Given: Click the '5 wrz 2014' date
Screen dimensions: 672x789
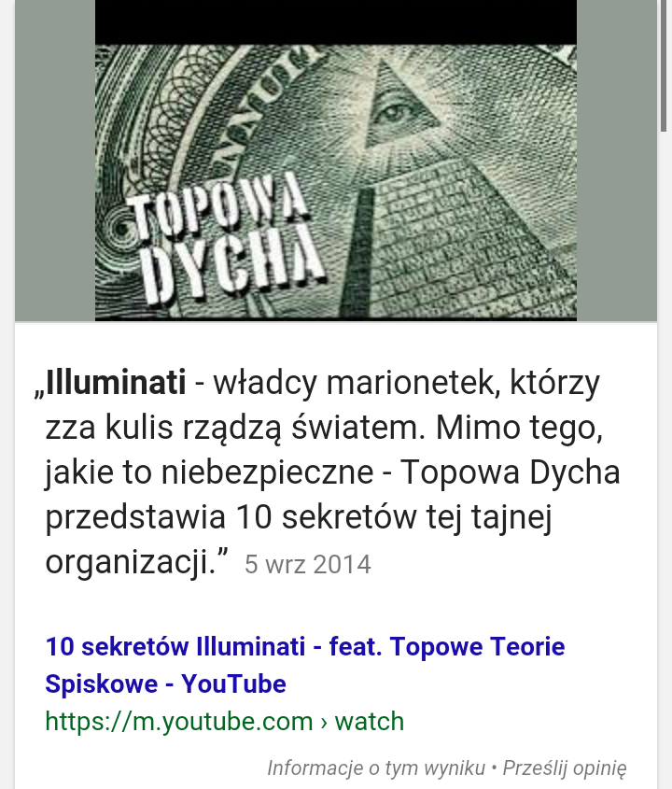Looking at the screenshot, I should click(x=308, y=564).
